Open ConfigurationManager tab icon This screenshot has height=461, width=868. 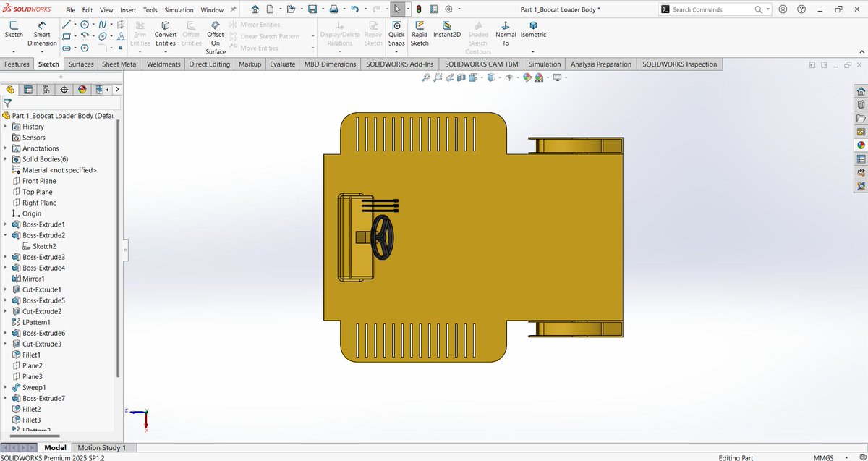pyautogui.click(x=46, y=90)
